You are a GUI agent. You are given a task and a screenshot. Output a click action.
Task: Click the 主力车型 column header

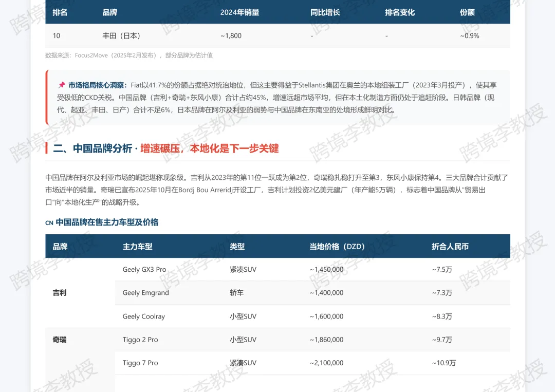(137, 247)
